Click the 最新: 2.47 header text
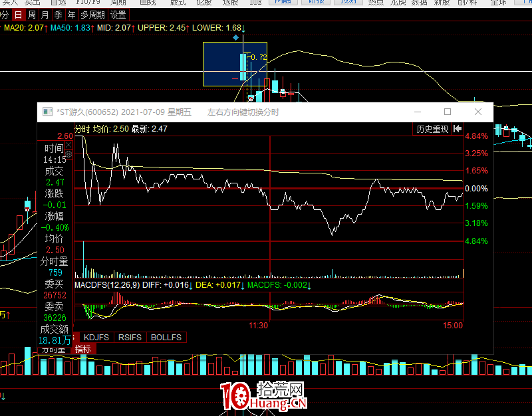Viewport: 532px width, 416px height. pyautogui.click(x=149, y=129)
